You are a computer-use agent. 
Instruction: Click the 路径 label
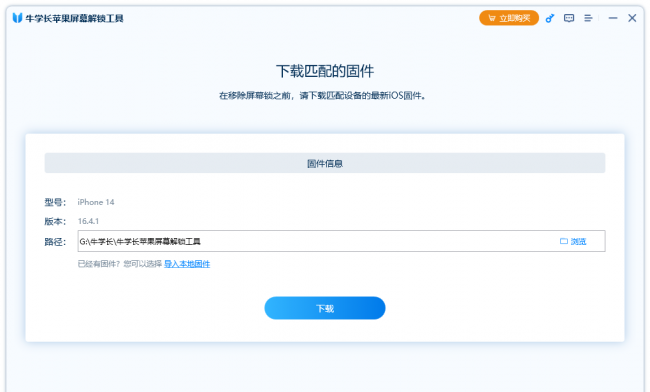click(x=55, y=242)
